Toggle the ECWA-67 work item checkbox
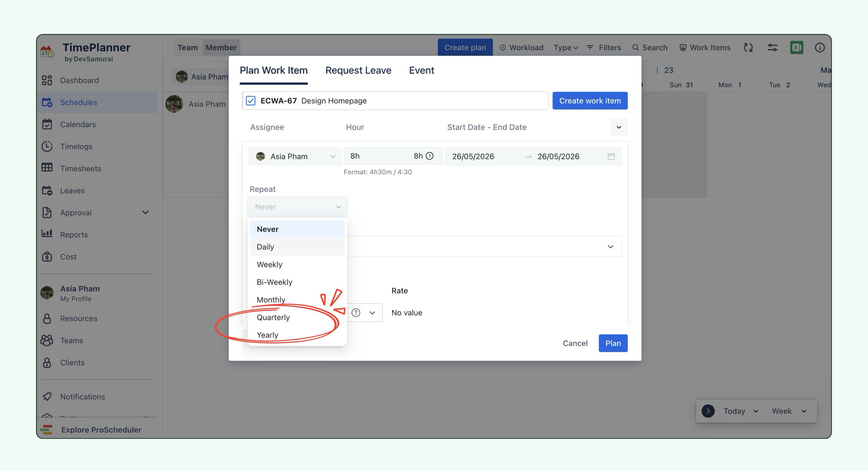The image size is (868, 471). (x=250, y=100)
